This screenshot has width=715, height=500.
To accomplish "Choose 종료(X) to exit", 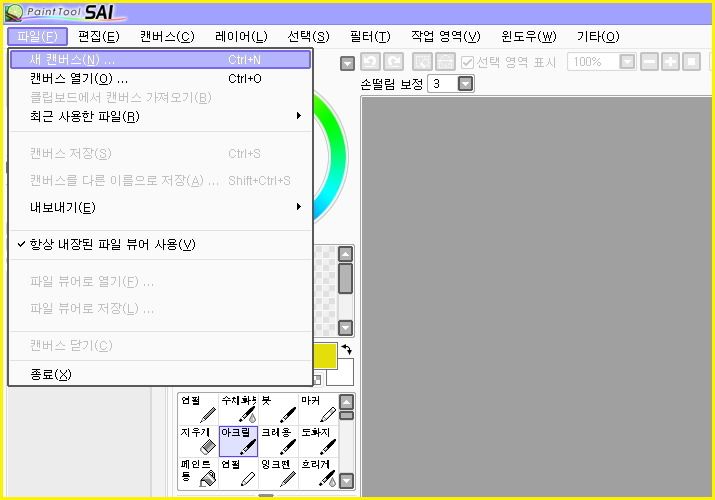I will coord(161,375).
